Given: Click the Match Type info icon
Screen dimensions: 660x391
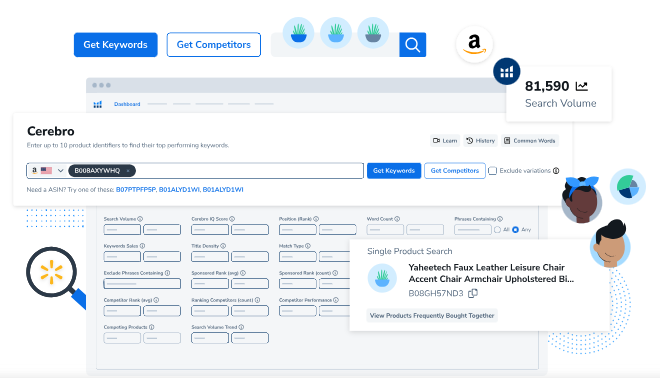Looking at the screenshot, I should coord(308,246).
